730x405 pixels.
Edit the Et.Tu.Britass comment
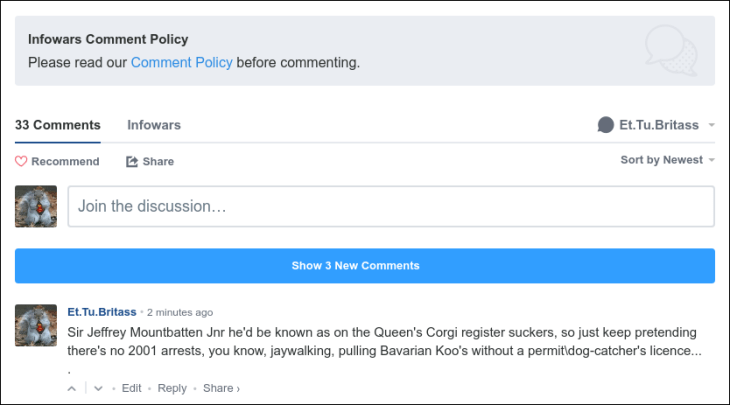click(x=132, y=388)
